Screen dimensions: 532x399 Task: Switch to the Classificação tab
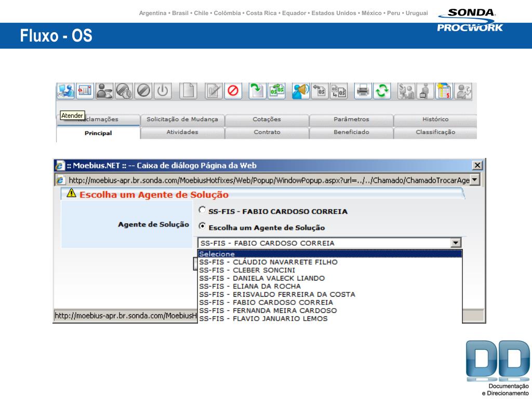tap(435, 132)
